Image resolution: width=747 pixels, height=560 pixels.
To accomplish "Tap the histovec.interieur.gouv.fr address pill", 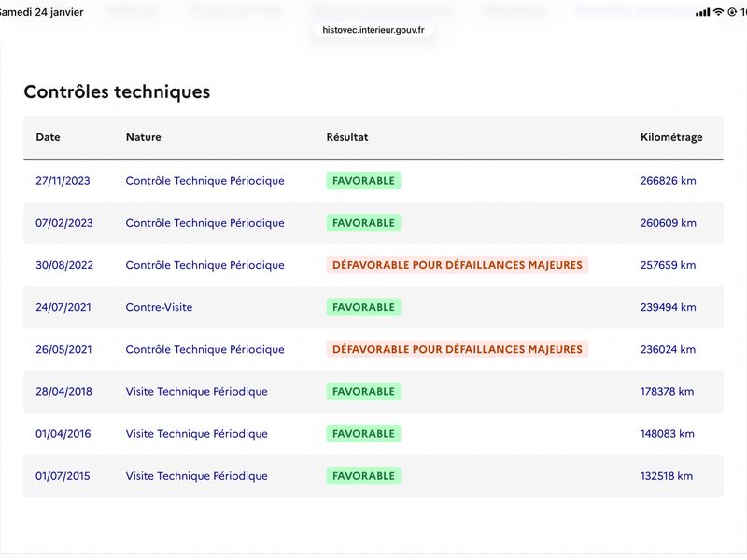I will (373, 30).
